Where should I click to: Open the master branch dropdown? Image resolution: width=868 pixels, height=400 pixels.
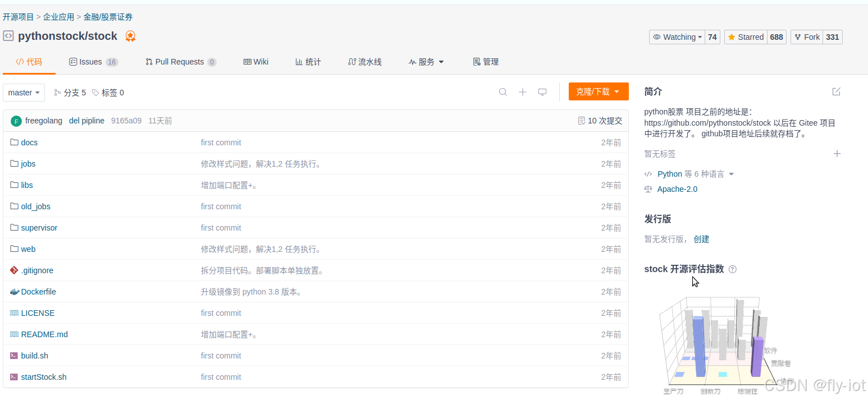[24, 93]
